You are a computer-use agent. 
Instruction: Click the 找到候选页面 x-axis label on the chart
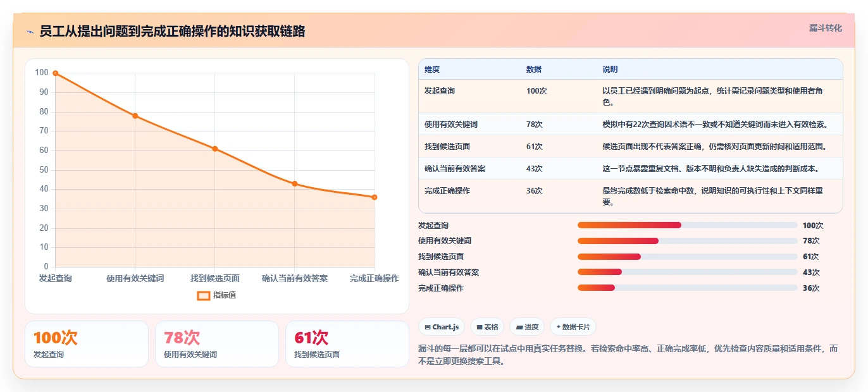[x=215, y=278]
